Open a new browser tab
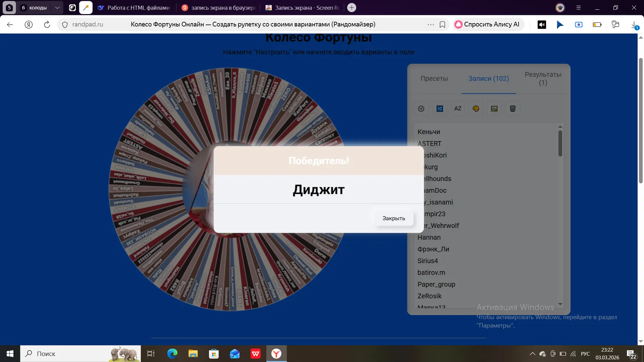Screen dimensions: 644x362 [352, 8]
